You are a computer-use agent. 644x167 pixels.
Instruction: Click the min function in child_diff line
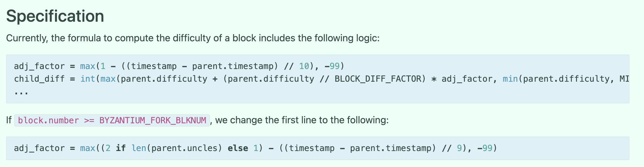click(x=510, y=79)
